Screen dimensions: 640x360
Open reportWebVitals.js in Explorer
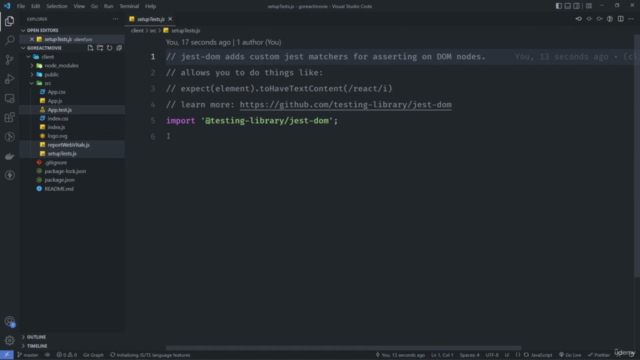[x=69, y=145]
